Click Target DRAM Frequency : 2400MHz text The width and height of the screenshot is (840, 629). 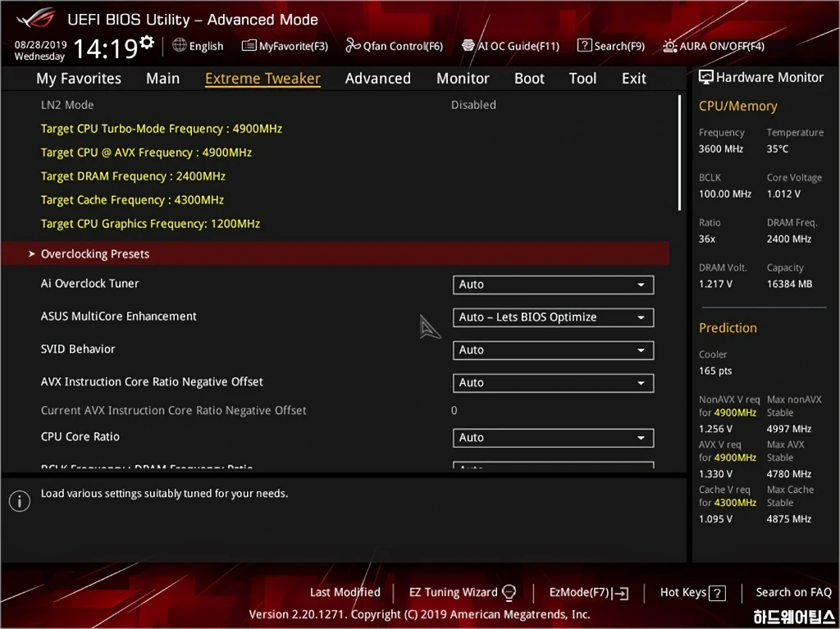133,176
